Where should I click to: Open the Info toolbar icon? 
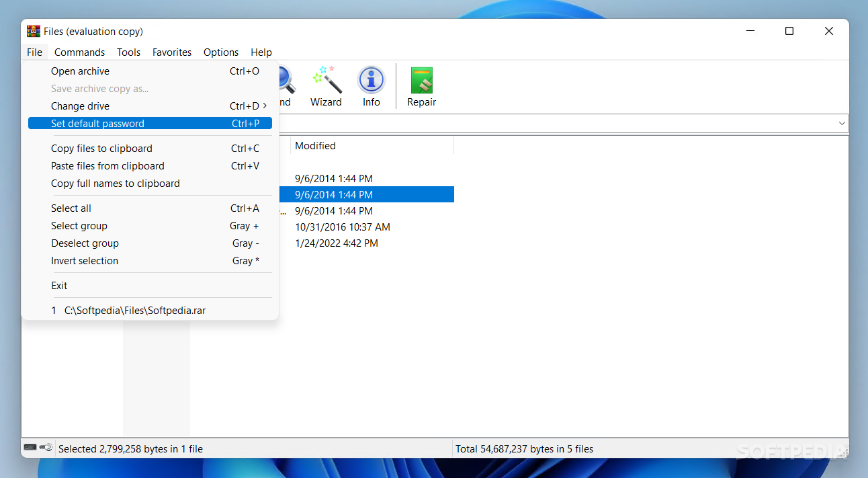point(372,86)
